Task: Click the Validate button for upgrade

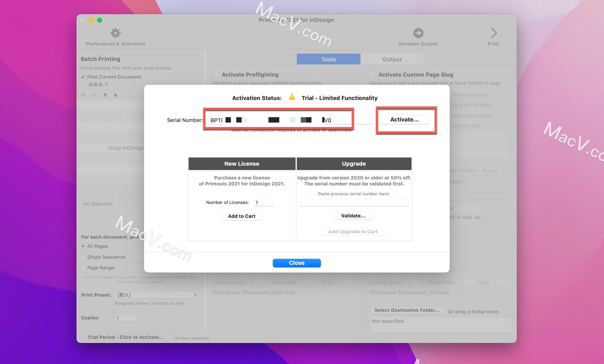Action: (x=353, y=215)
